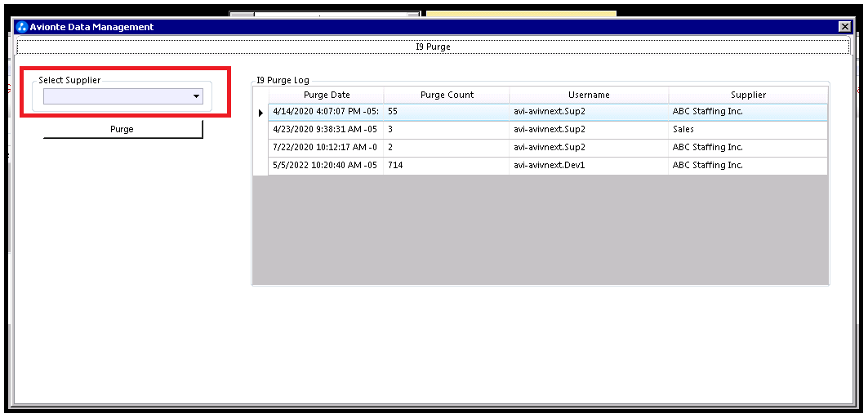Click the Purge button
The height and width of the screenshot is (418, 868).
(x=123, y=129)
